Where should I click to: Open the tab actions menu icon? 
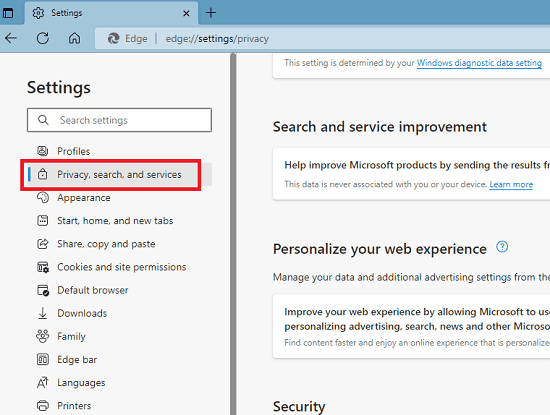(8, 13)
